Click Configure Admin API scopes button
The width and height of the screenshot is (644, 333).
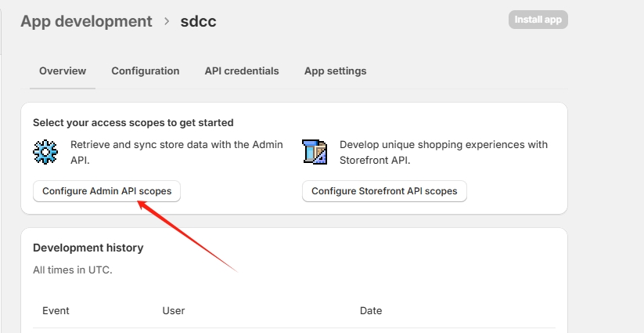tap(106, 191)
